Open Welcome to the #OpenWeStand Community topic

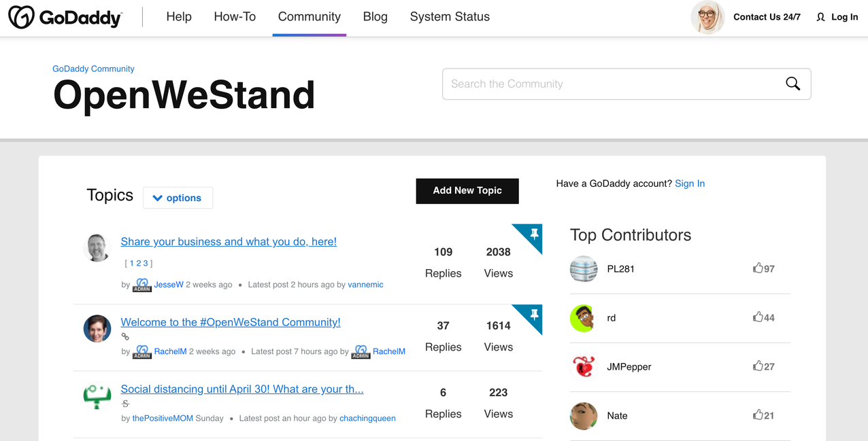click(231, 322)
